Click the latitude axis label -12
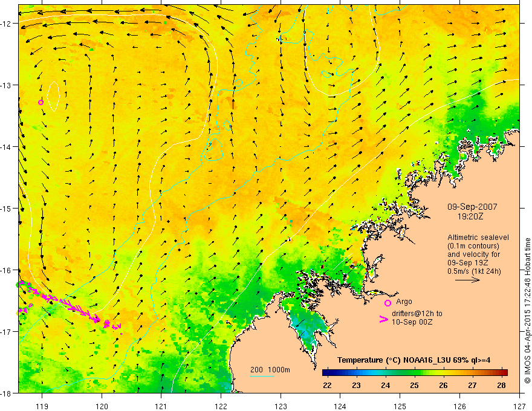Screen dimensions: 532x411 point(7,24)
